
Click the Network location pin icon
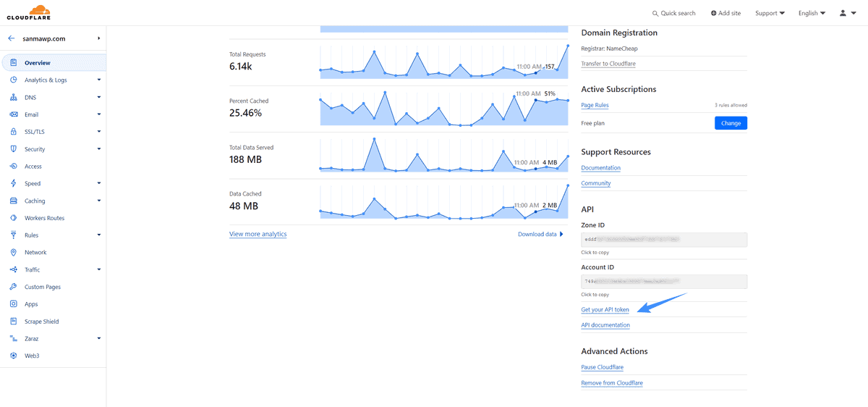[14, 253]
